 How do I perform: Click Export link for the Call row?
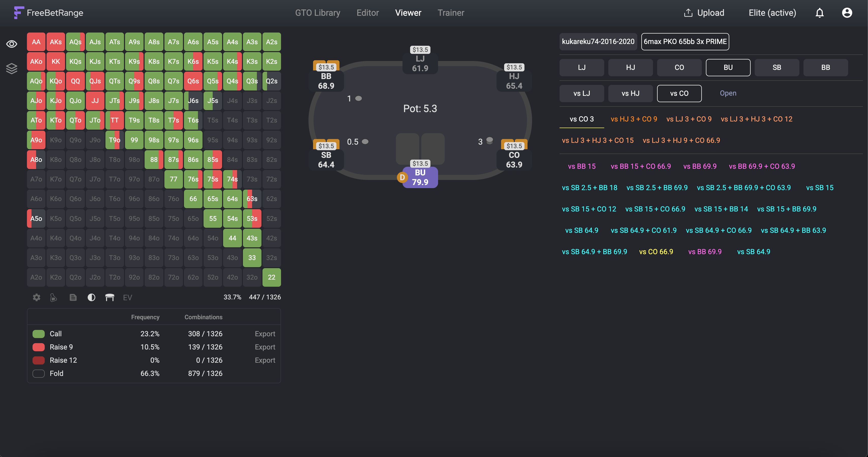tap(265, 334)
